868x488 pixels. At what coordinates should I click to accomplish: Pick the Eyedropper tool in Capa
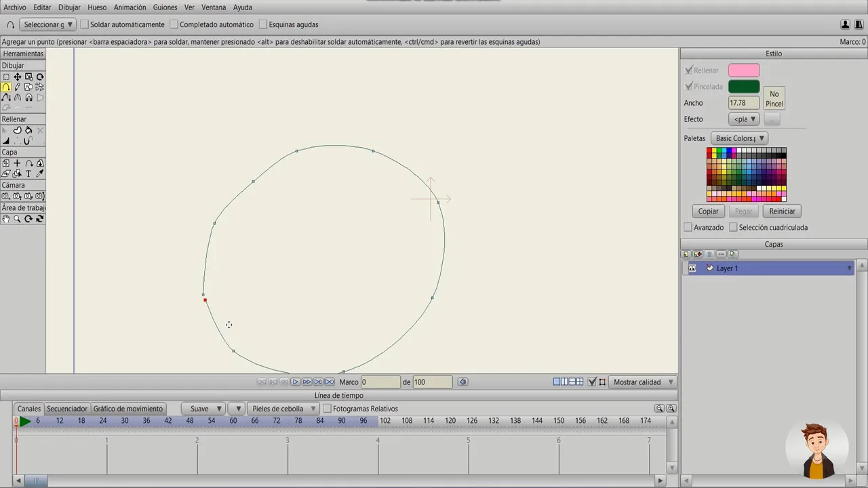(x=40, y=174)
